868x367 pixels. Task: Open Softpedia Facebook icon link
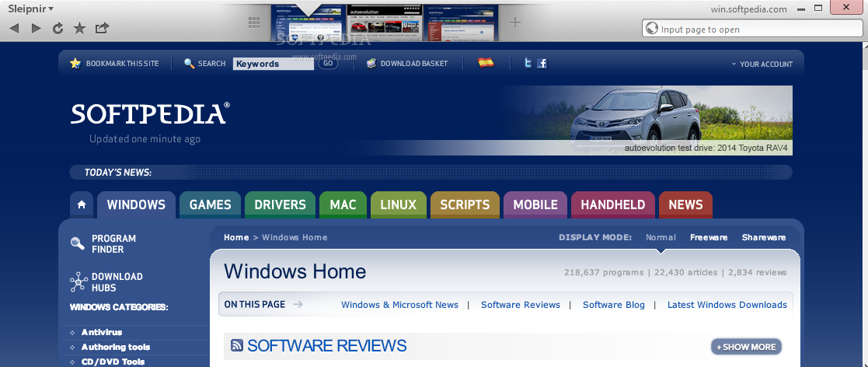click(542, 64)
